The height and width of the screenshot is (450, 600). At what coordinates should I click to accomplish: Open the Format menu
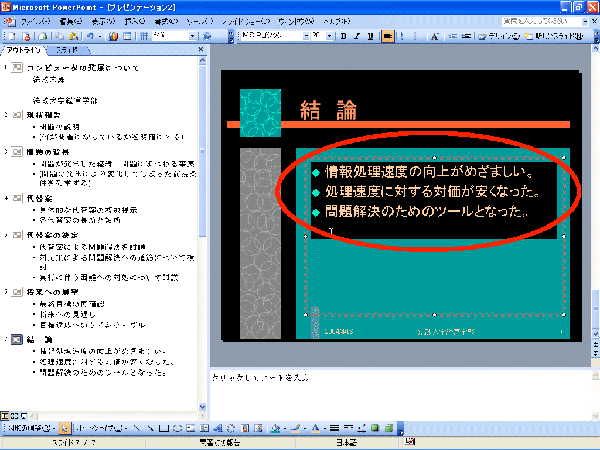click(166, 21)
